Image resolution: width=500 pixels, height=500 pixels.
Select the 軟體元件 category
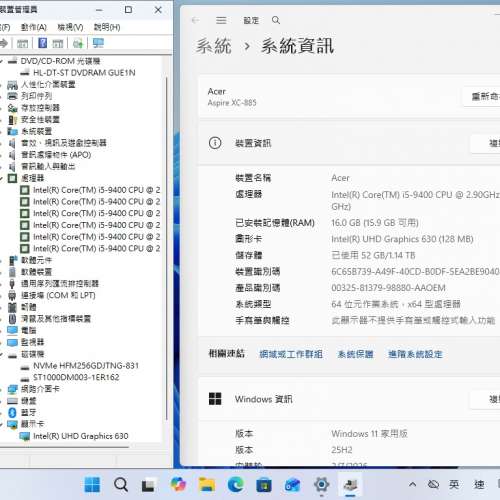tap(36, 260)
